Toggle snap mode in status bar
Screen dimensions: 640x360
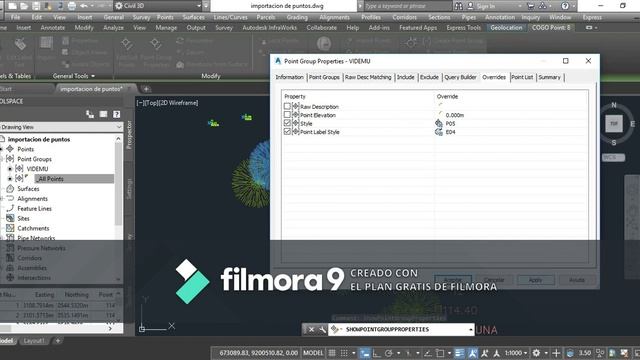coord(344,353)
